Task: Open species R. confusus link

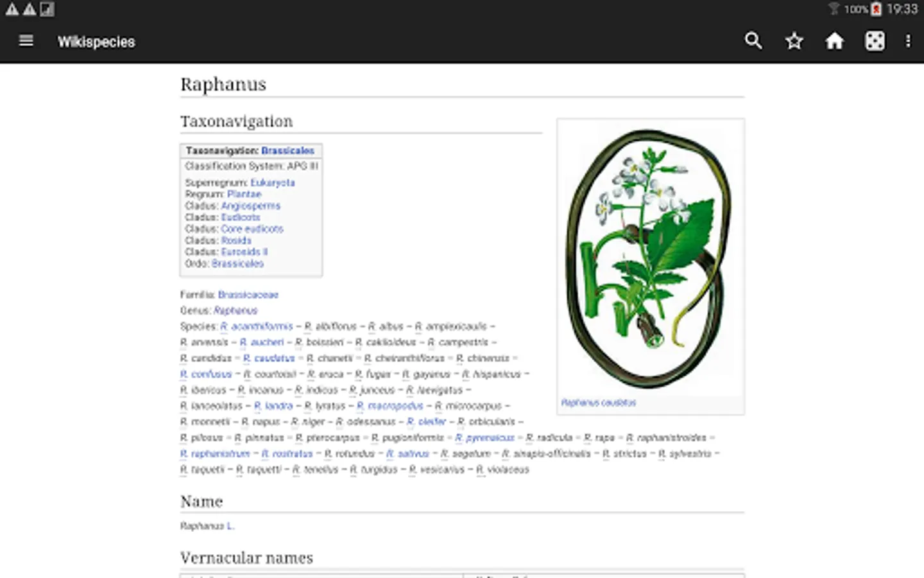Action: (x=206, y=374)
